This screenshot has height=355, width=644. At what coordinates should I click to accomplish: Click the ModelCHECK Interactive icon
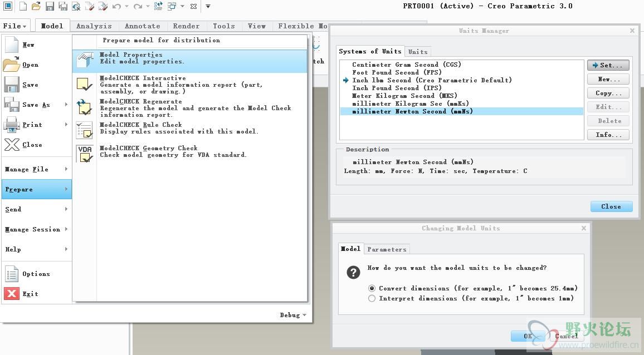pyautogui.click(x=85, y=84)
